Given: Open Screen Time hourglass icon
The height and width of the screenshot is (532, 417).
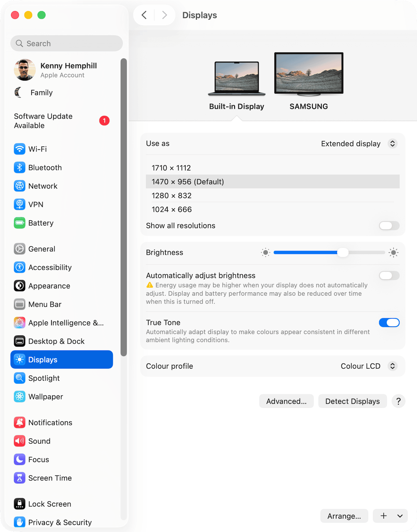Looking at the screenshot, I should [20, 478].
